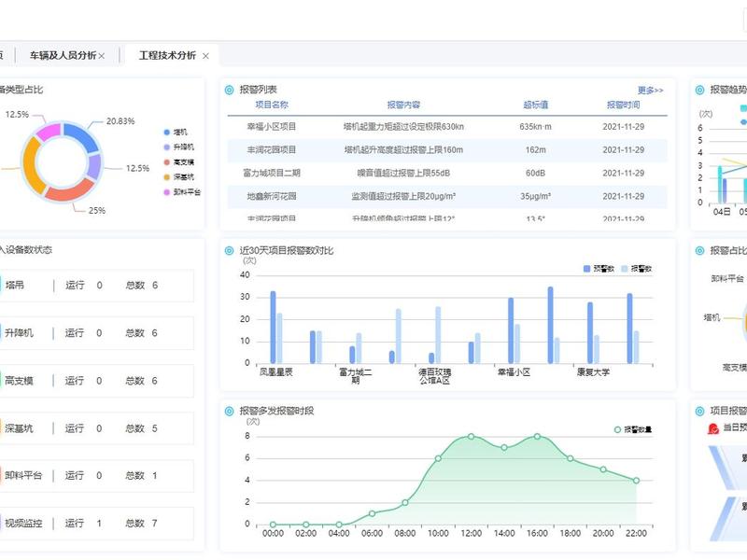This screenshot has height=560, width=747.
Task: Switch to the 车辆及人员分析 tab
Action: (x=63, y=56)
